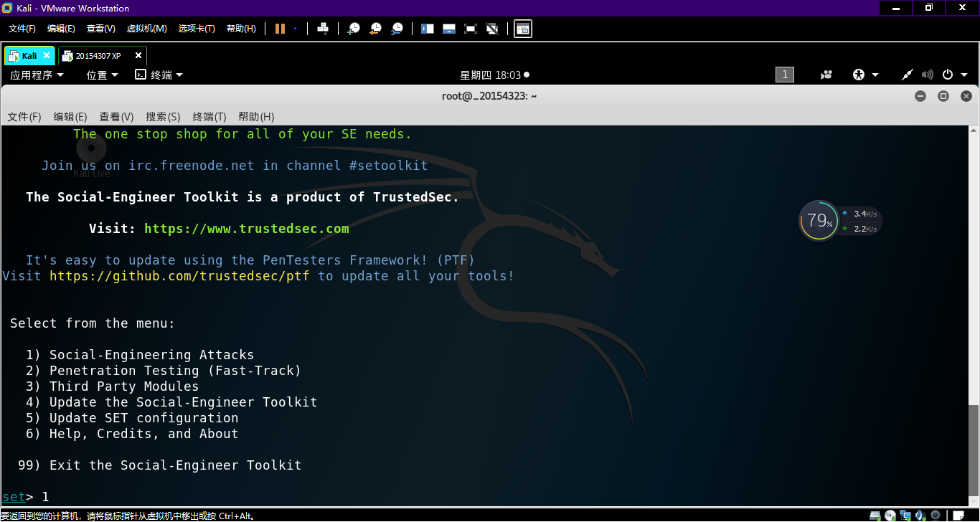Toggle the Unity mode toolbar button
The image size is (980, 522).
click(x=492, y=29)
